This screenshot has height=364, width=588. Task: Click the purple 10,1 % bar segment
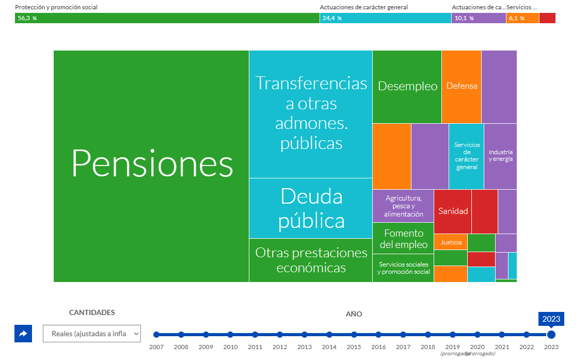[479, 18]
